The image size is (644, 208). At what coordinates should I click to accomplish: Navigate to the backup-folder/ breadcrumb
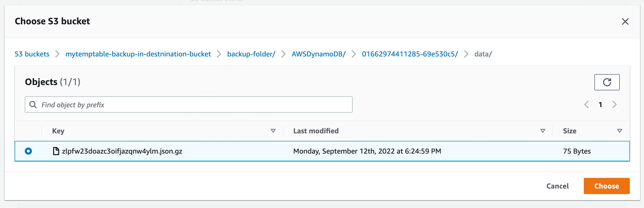click(x=251, y=54)
